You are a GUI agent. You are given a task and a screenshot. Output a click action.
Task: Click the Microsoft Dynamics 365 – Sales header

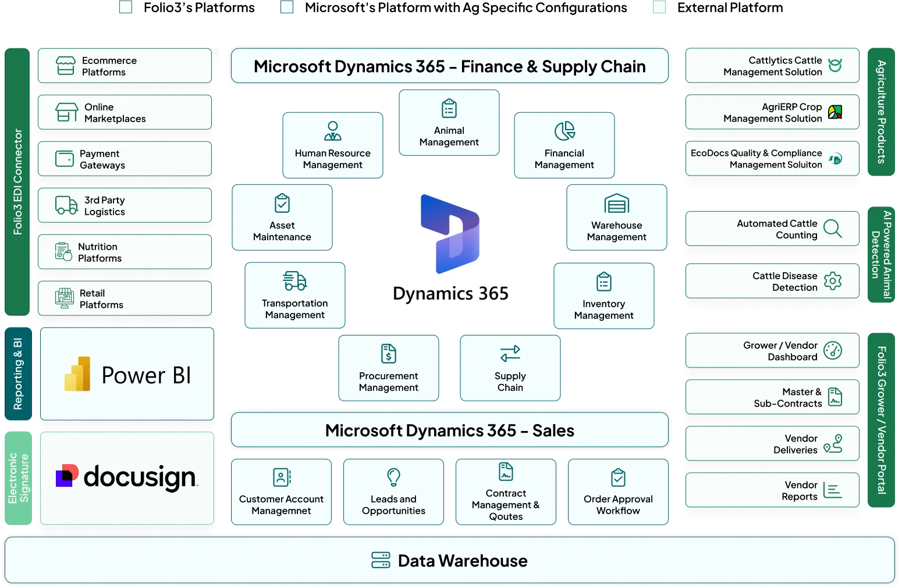pyautogui.click(x=449, y=430)
